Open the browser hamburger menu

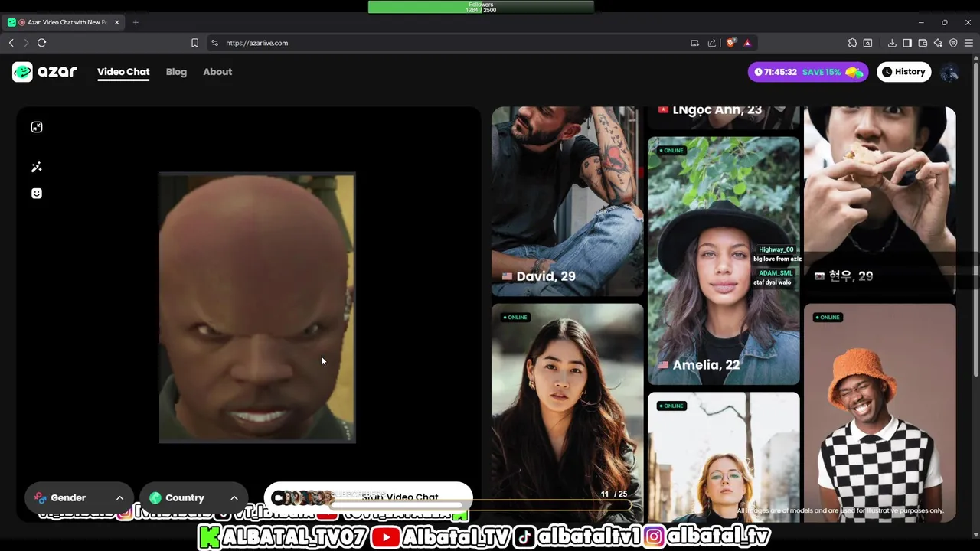click(969, 43)
